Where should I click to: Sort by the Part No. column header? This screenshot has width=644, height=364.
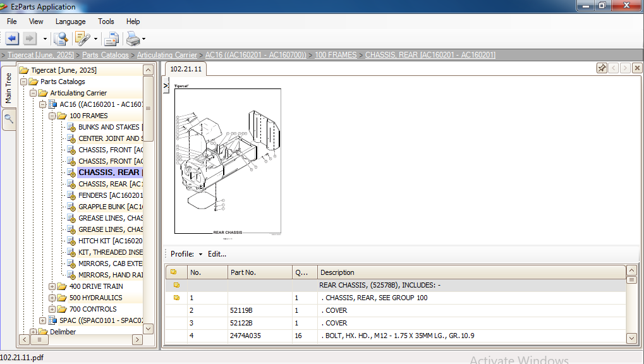(260, 272)
